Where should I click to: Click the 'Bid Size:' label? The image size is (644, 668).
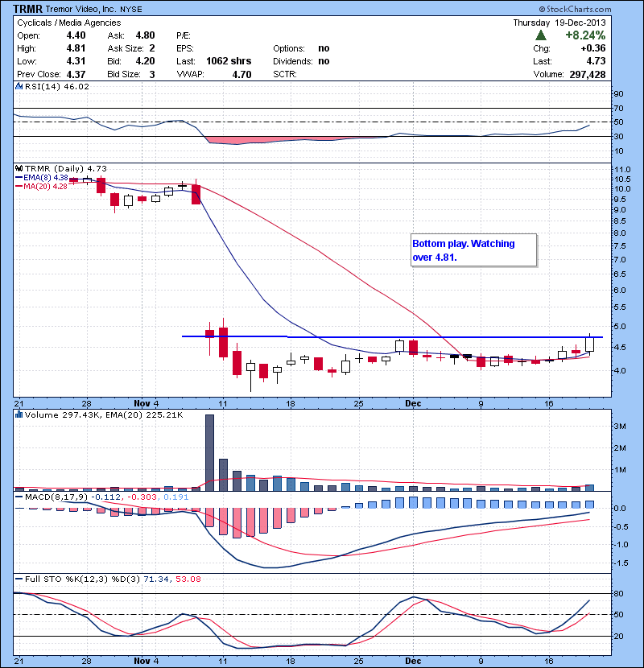tap(124, 74)
